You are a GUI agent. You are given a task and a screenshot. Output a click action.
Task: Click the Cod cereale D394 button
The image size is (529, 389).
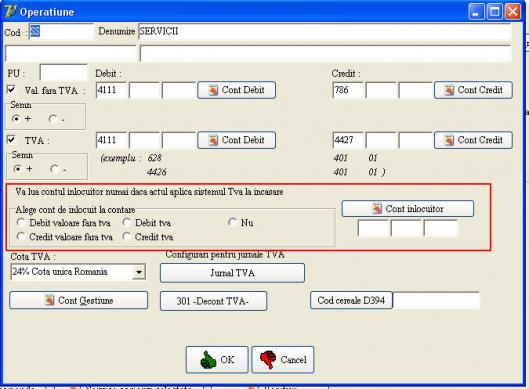pyautogui.click(x=351, y=300)
